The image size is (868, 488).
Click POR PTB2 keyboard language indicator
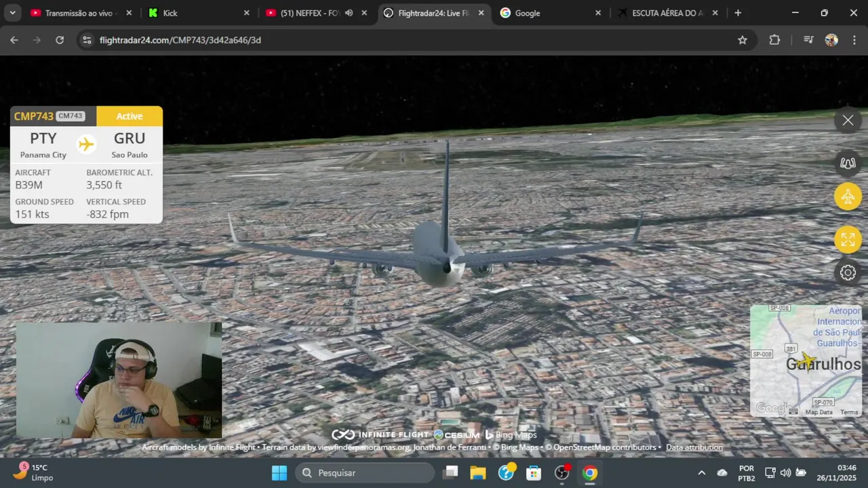pyautogui.click(x=747, y=472)
